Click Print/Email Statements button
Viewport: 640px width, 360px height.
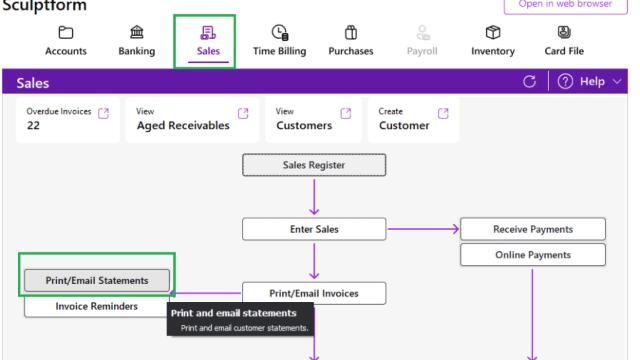(x=97, y=280)
